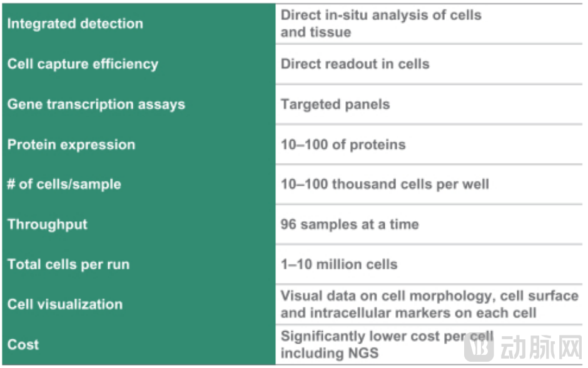Click the 10–100 thousand cells per well text
The width and height of the screenshot is (588, 368).
[385, 184]
